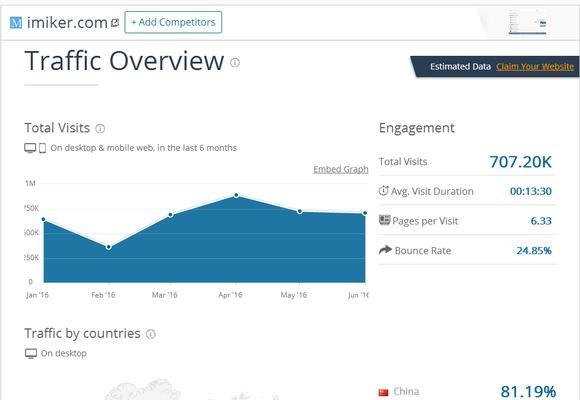Viewport: 580px width, 400px height.
Task: Open imiker.com via external link icon
Action: 115,23
